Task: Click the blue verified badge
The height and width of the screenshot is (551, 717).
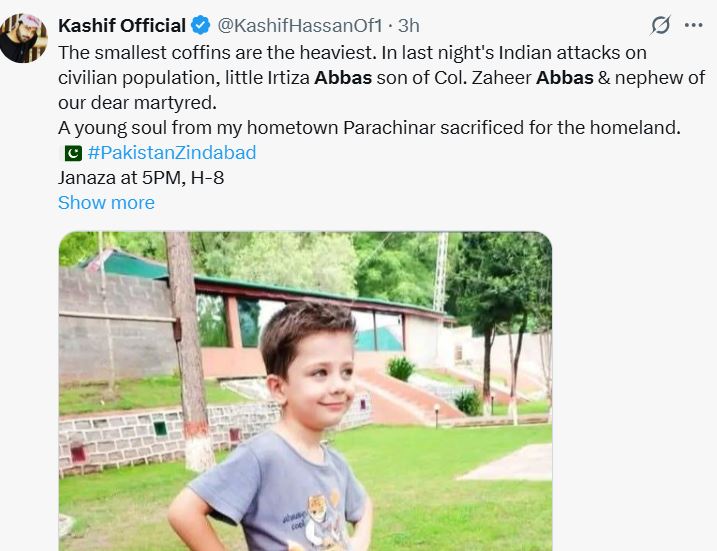Action: (200, 26)
